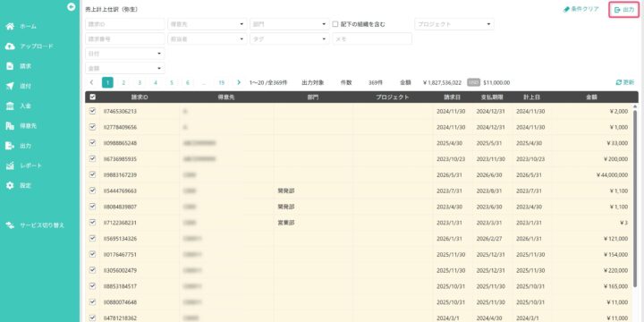Screen dimensions: 644x322
Task: Click the レポート chart icon in sidebar
Action: click(x=10, y=166)
